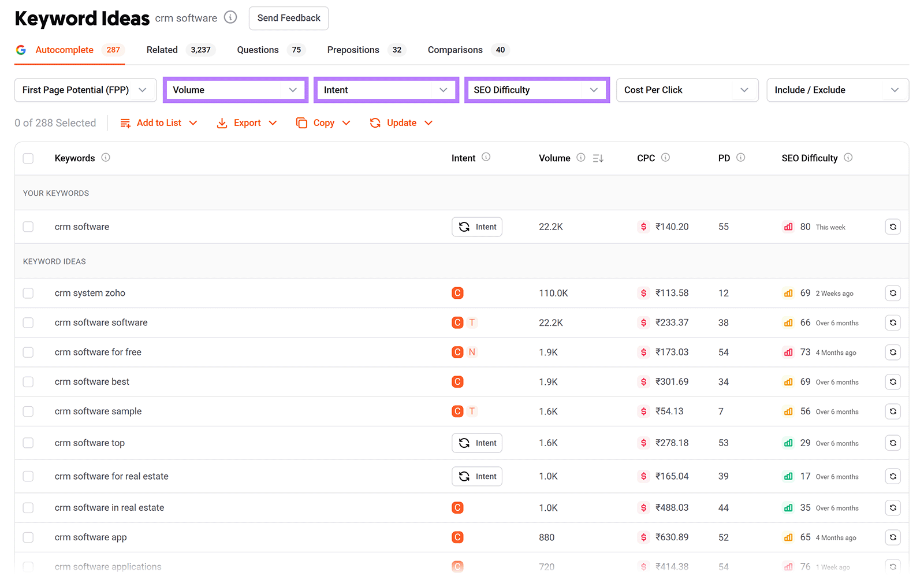Select the checkbox for crm software sample

[28, 411]
